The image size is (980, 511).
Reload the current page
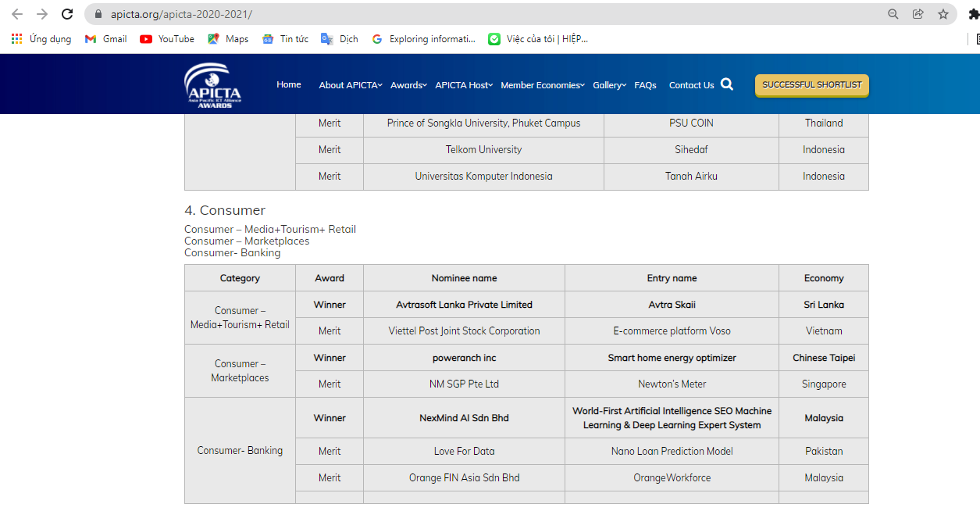pos(67,14)
